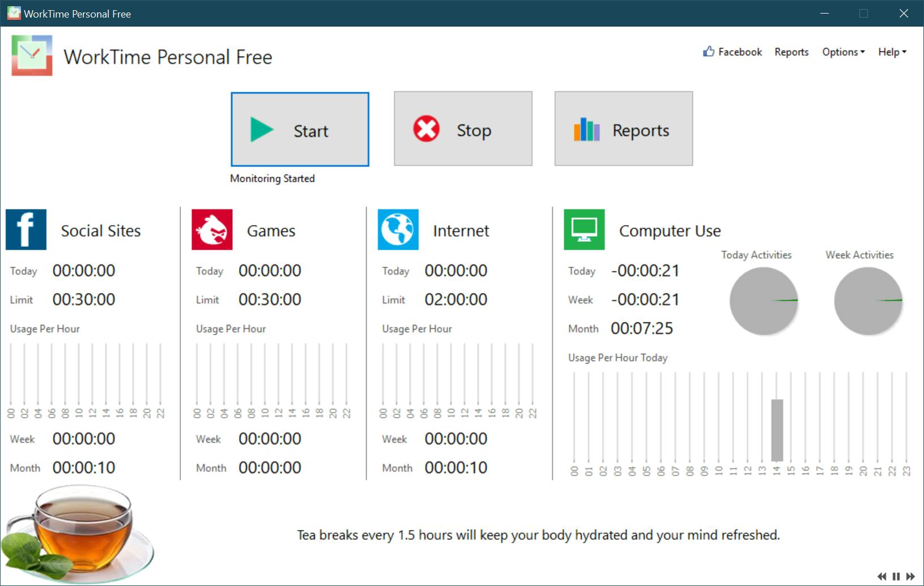924x586 pixels.
Task: Click the hour 14 usage bar
Action: [x=777, y=430]
